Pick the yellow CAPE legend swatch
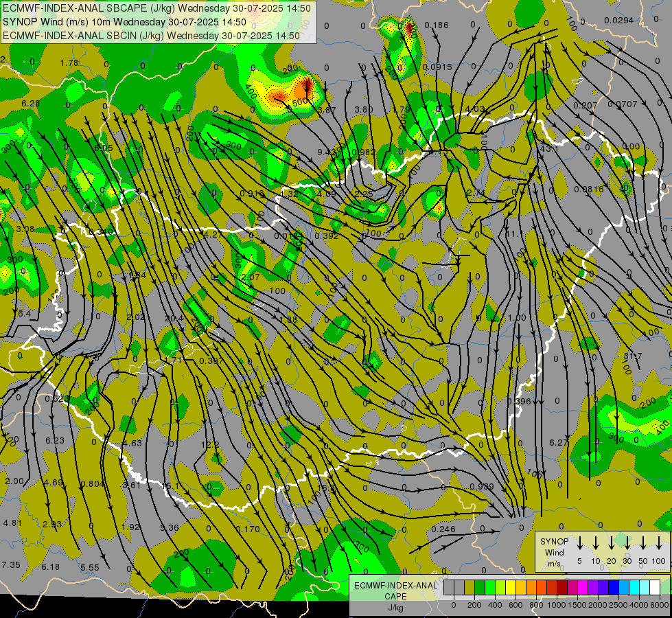 [x=511, y=588]
